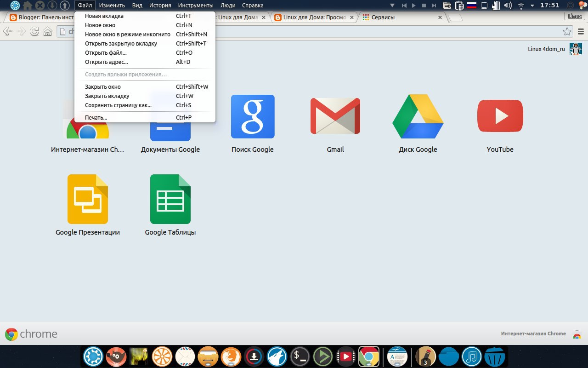588x368 pixels.
Task: Open the Firefox dock icon
Action: click(231, 356)
